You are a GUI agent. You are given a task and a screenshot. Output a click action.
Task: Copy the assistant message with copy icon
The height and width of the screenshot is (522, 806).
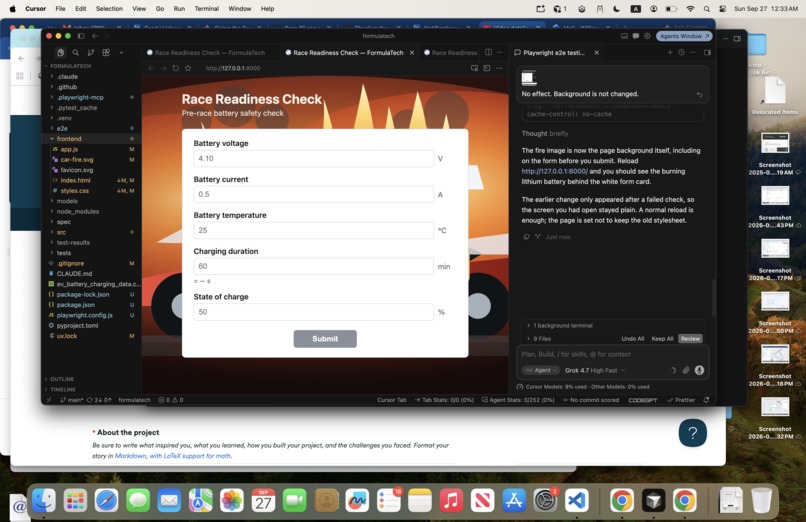pyautogui.click(x=526, y=237)
